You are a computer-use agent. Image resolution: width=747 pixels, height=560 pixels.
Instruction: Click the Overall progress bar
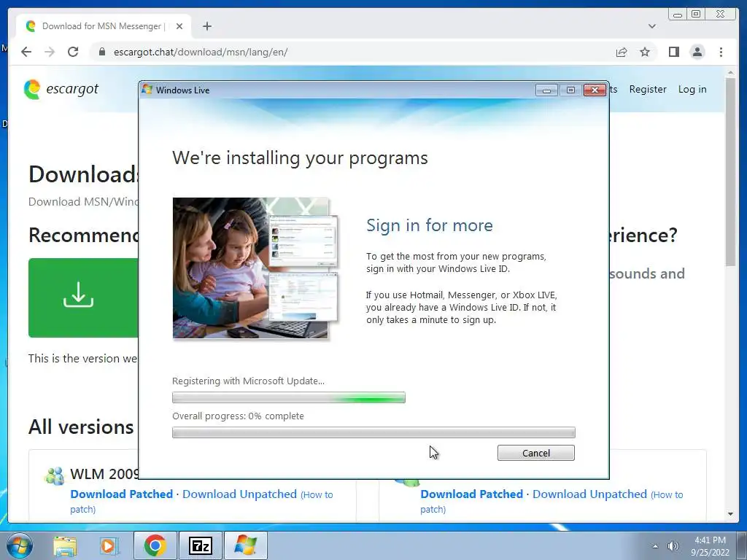373,432
